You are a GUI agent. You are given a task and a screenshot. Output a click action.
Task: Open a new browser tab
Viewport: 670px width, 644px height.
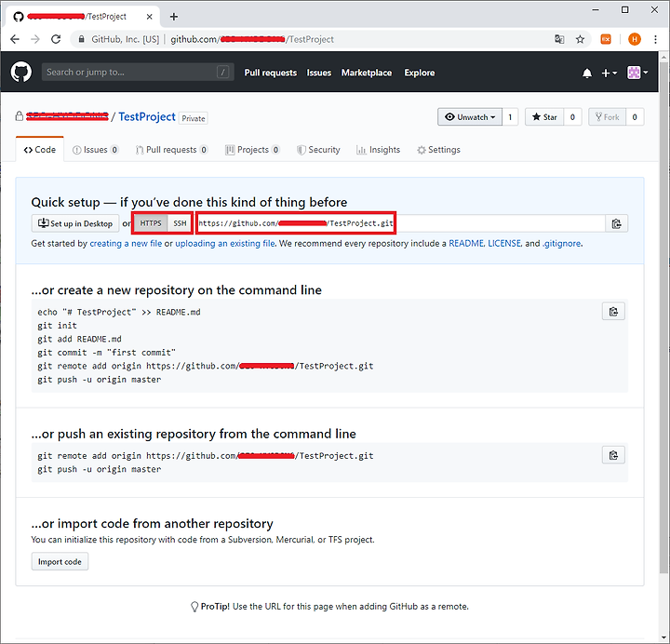tap(173, 17)
